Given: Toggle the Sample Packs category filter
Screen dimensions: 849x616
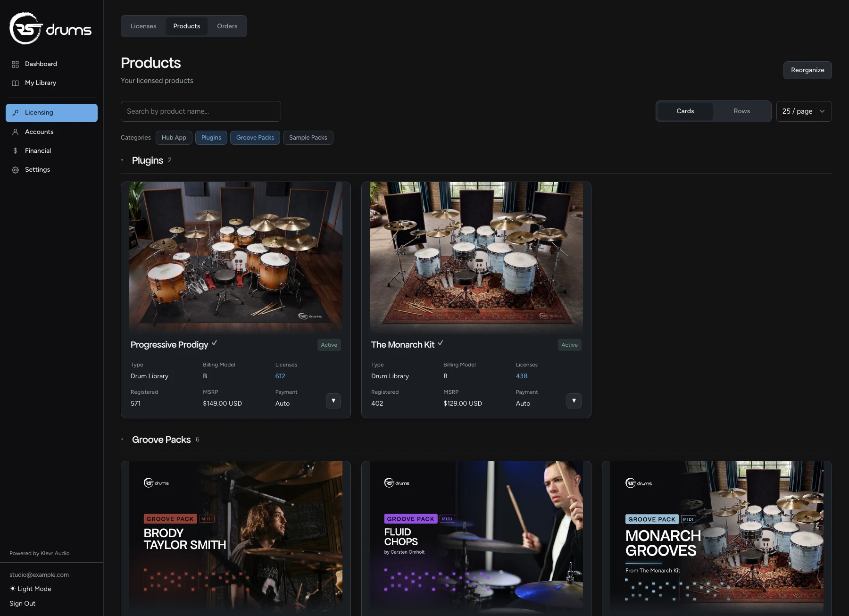Looking at the screenshot, I should pyautogui.click(x=308, y=138).
